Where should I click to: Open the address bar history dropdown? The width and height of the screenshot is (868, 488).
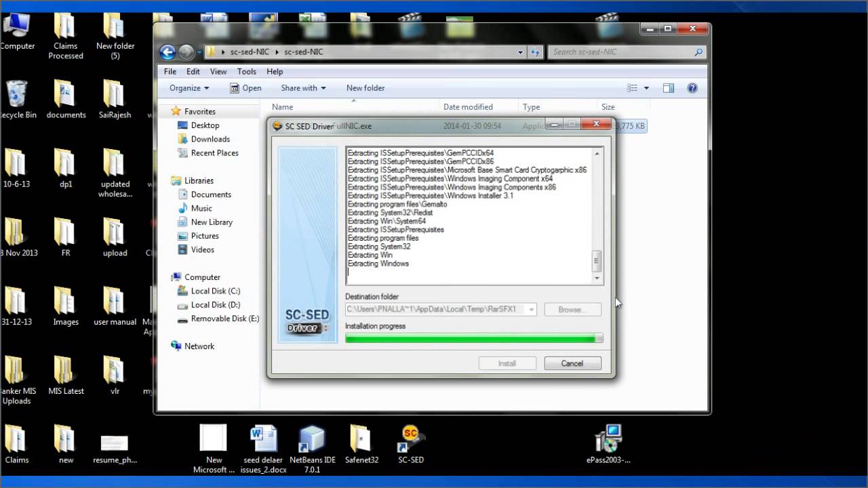[x=520, y=52]
